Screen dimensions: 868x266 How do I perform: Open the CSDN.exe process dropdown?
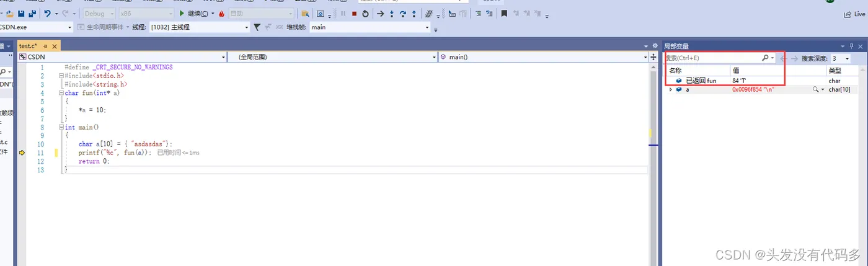pos(36,27)
